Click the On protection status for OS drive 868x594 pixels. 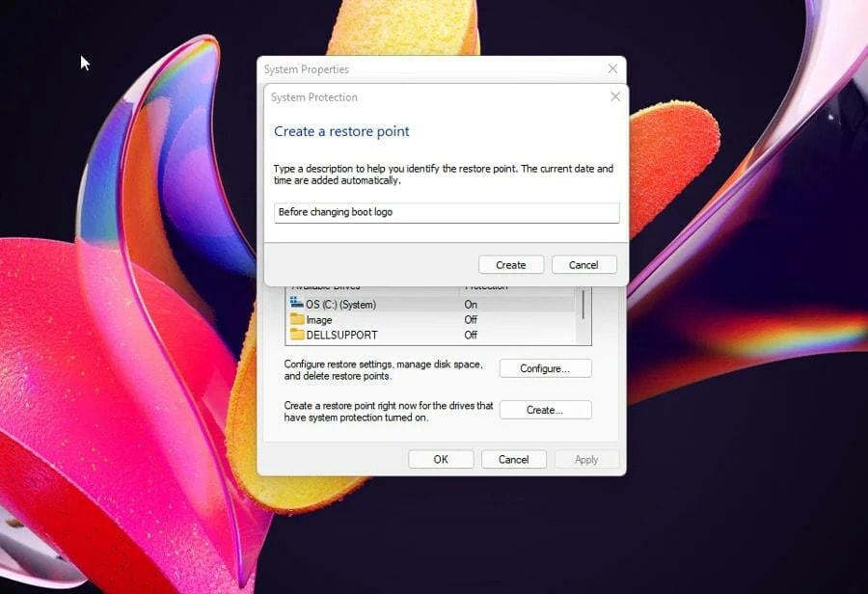(471, 305)
